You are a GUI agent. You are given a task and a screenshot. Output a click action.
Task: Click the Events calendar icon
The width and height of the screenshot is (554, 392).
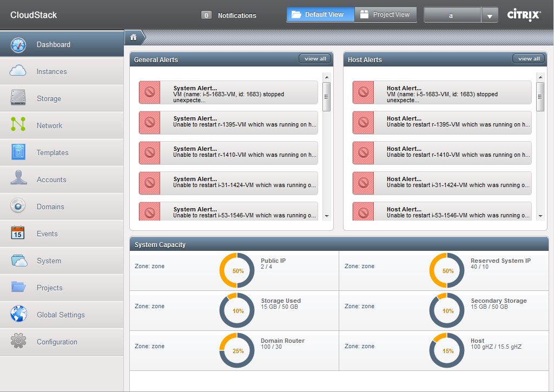(x=18, y=232)
